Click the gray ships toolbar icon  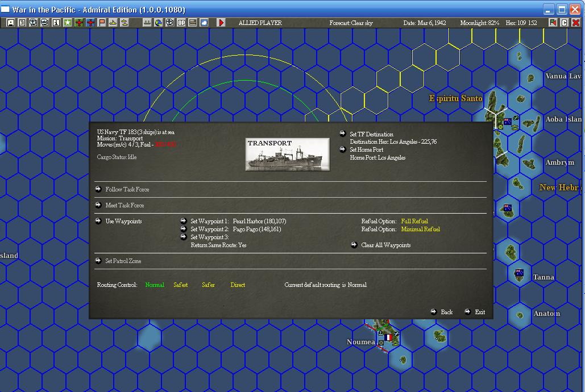(x=147, y=23)
